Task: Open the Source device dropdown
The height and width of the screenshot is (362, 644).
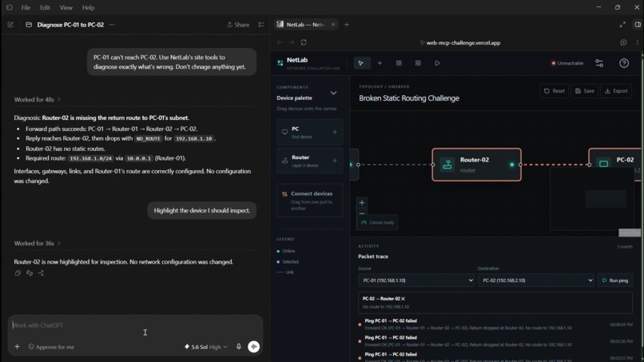Action: 416,280
